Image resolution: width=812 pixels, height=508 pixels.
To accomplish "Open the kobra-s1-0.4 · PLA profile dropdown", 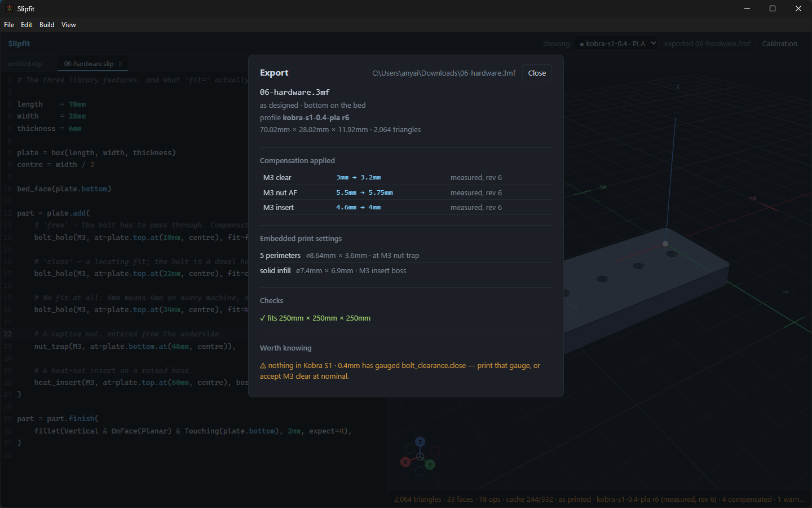I will coord(617,43).
